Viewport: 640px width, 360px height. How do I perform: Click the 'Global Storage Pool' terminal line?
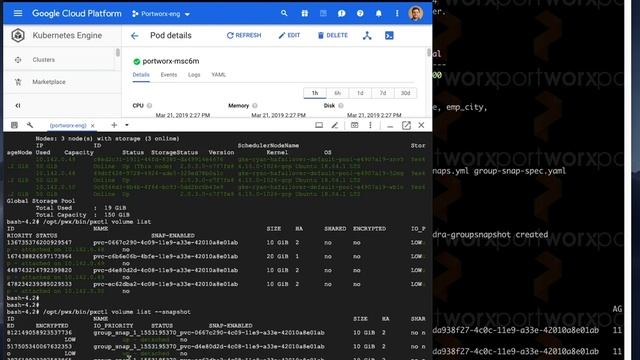click(x=41, y=201)
